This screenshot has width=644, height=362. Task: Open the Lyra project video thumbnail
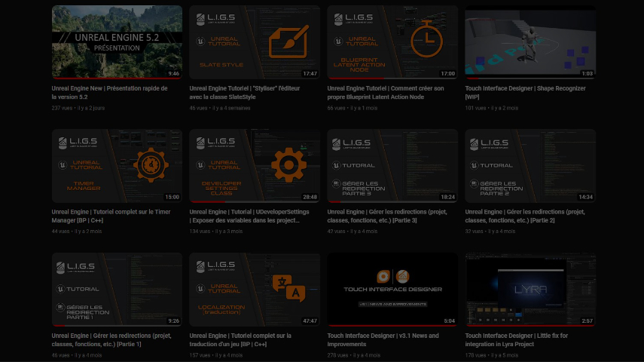[530, 290]
